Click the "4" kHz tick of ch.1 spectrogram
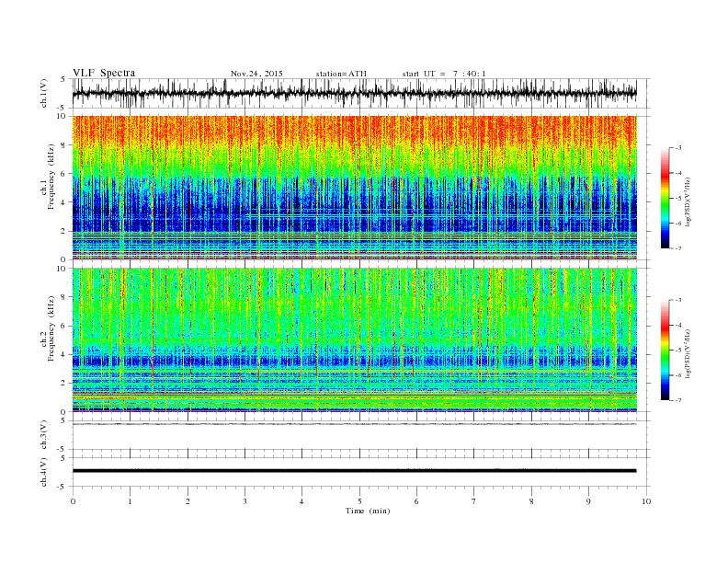The width and height of the screenshot is (728, 563). click(x=64, y=202)
